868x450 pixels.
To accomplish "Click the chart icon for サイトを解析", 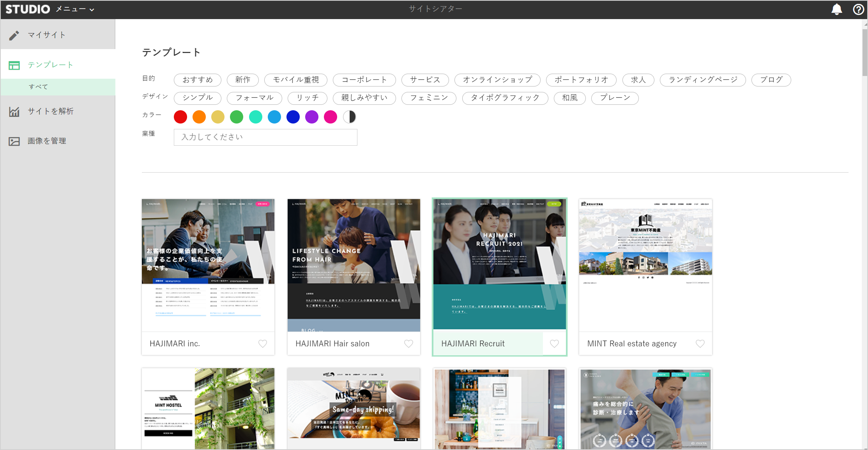I will 14,112.
